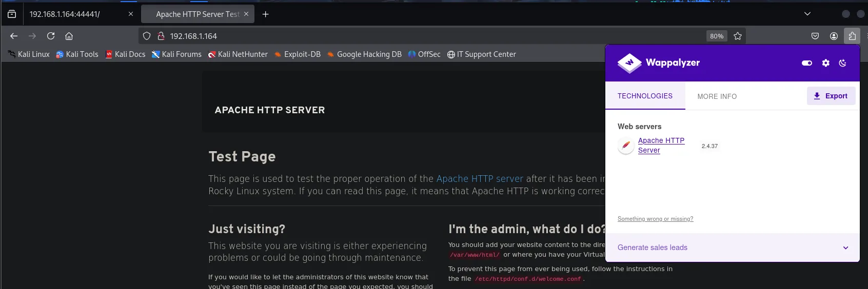Image resolution: width=868 pixels, height=289 pixels.
Task: Export the Wappalyzer results
Action: pos(831,96)
